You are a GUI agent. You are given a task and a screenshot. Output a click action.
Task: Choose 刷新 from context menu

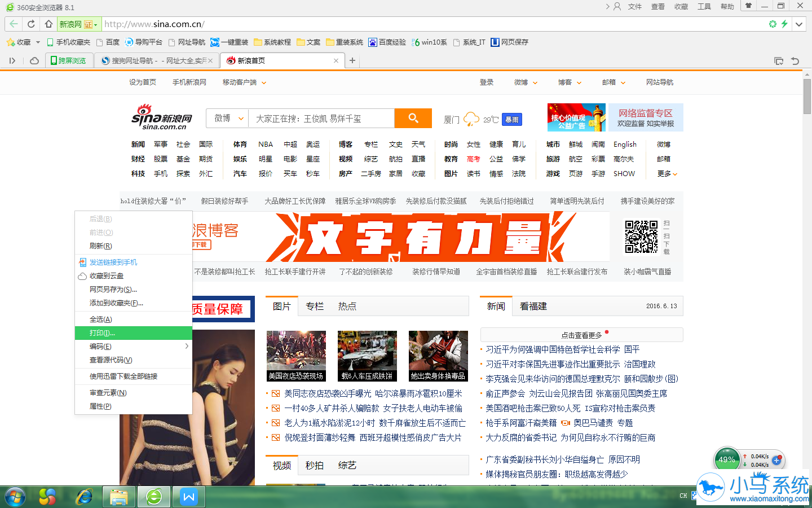134,246
